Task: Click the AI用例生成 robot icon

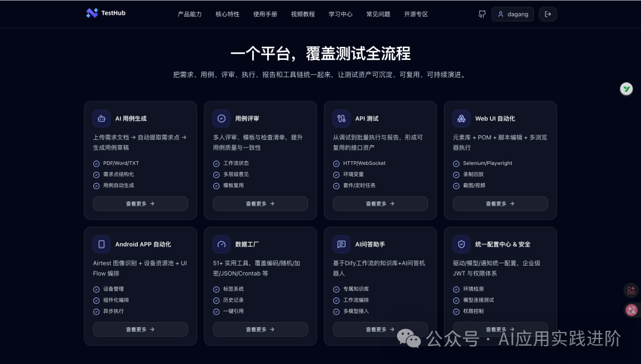Action: click(x=101, y=119)
